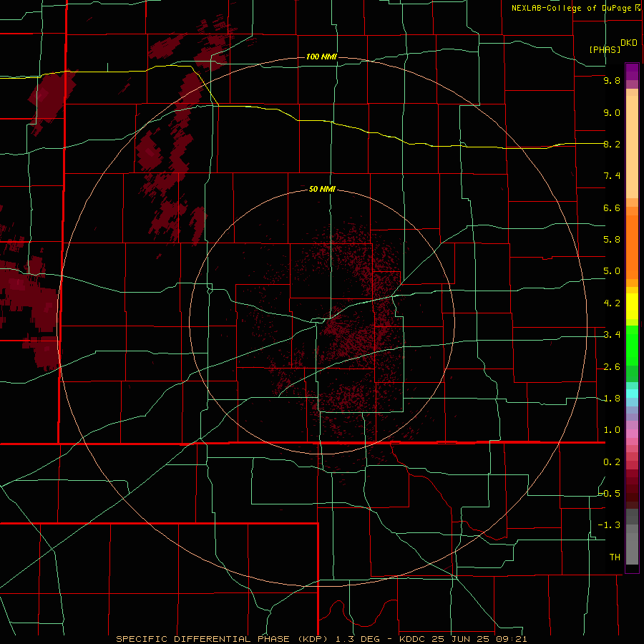Click the TH label on color scale

pyautogui.click(x=615, y=557)
